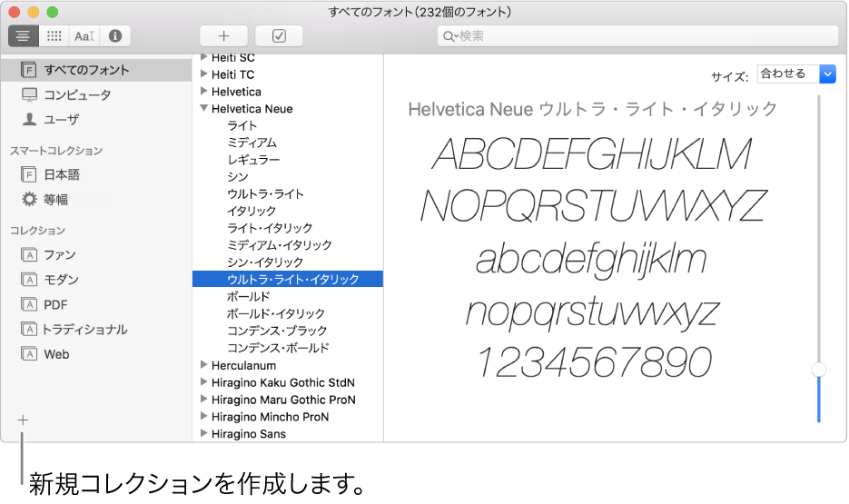Click the search magnifier icon
The image size is (849, 504).
point(449,36)
